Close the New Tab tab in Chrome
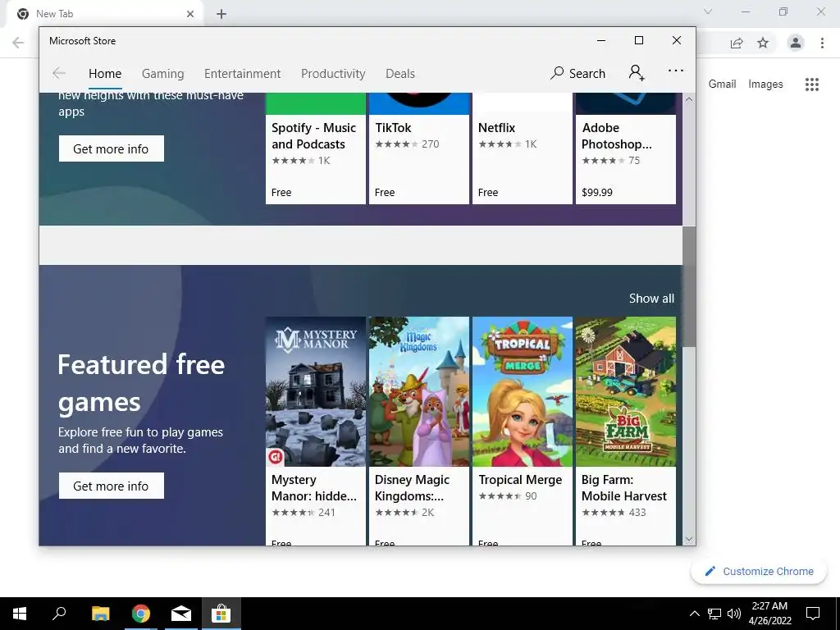The image size is (840, 630). pyautogui.click(x=190, y=14)
